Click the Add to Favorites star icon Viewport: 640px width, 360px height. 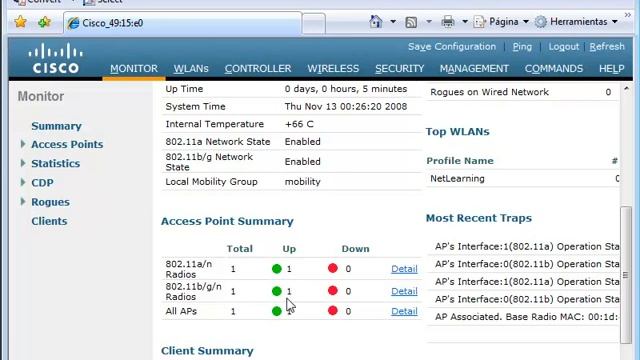click(44, 22)
